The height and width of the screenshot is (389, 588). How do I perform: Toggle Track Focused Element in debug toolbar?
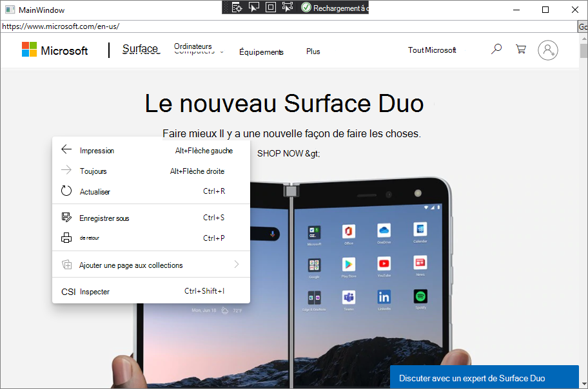(288, 7)
